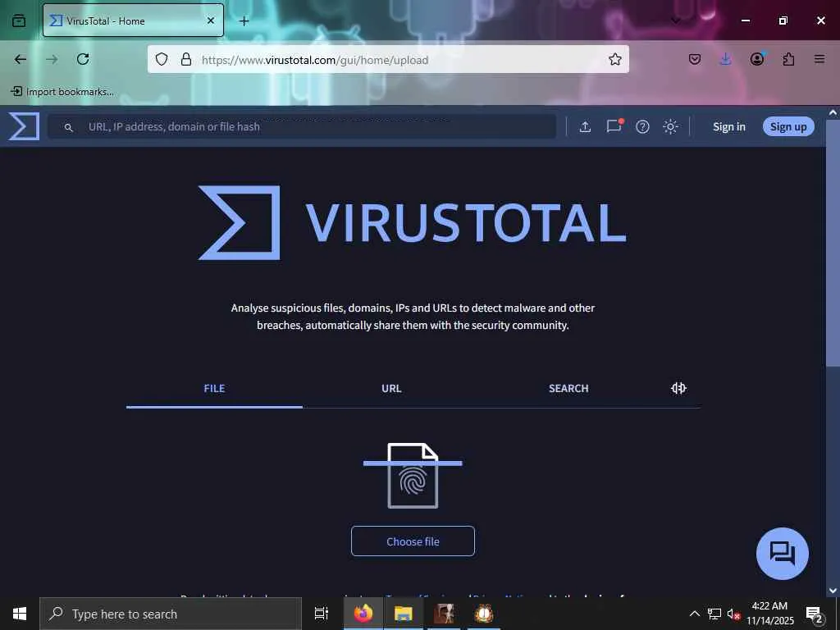Go forward to the next page
The width and height of the screenshot is (840, 630).
point(52,59)
